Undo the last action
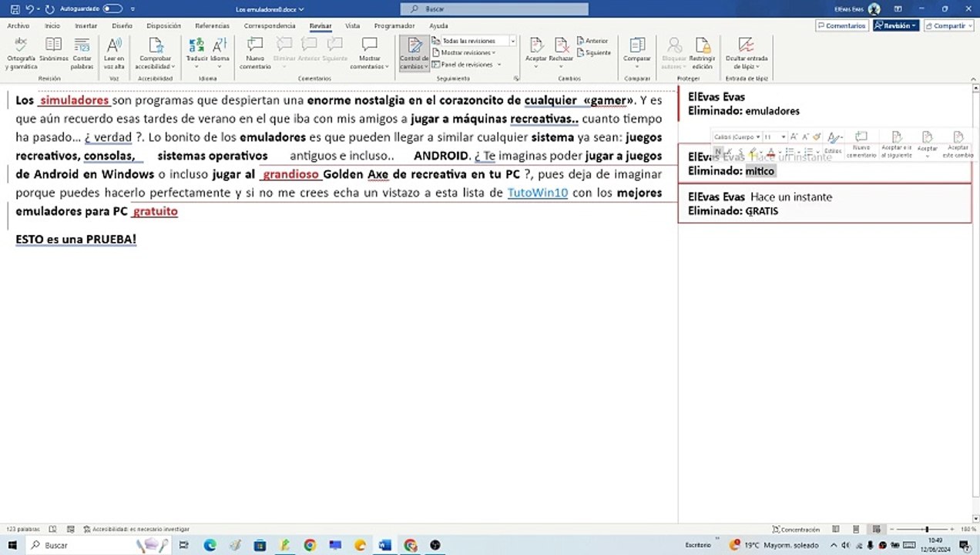Image resolution: width=980 pixels, height=555 pixels. click(29, 8)
